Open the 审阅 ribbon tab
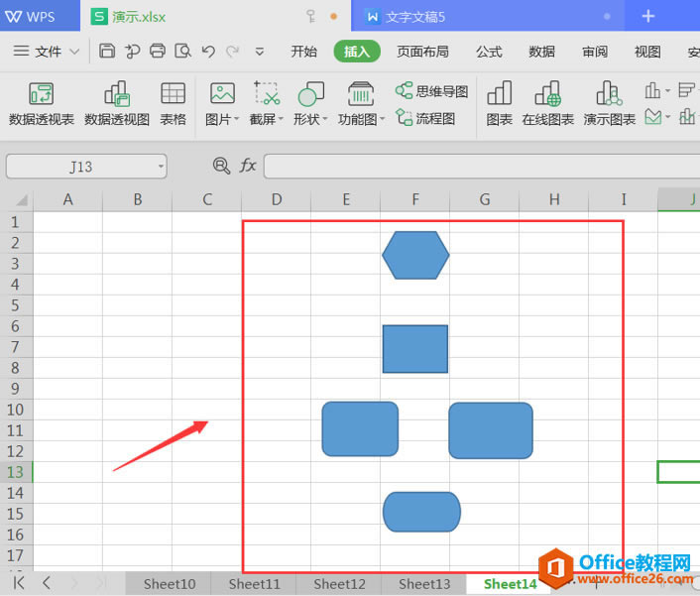Viewport: 700px width, 596px height. (x=595, y=52)
